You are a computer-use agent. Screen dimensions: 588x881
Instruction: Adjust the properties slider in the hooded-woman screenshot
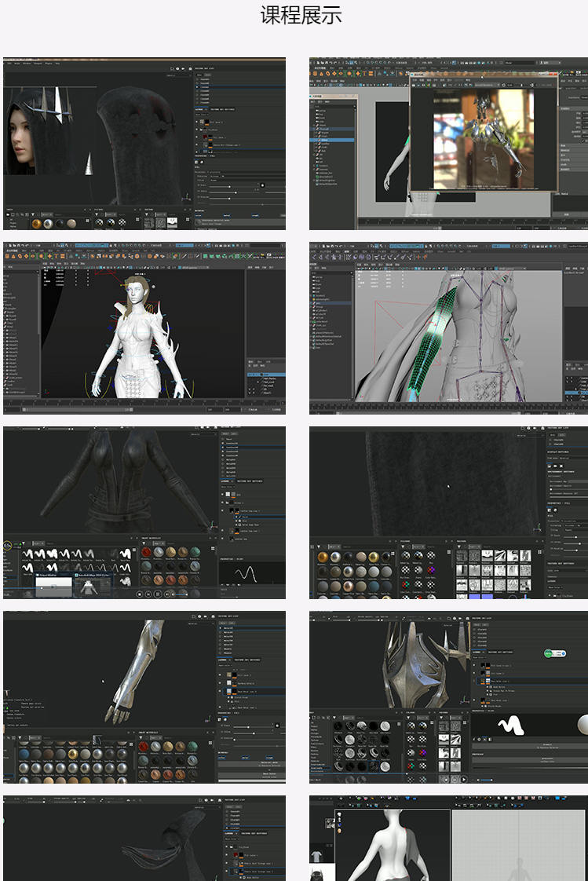(232, 185)
